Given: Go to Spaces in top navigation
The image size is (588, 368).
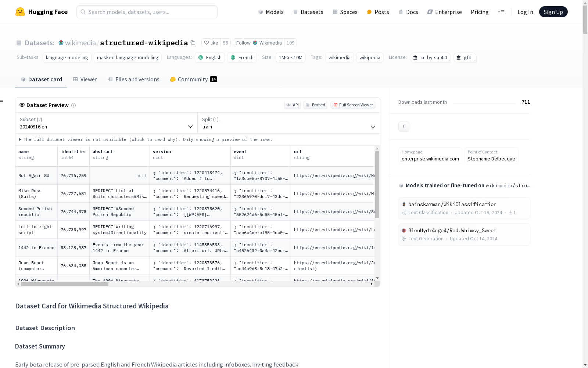Looking at the screenshot, I should tap(345, 12).
